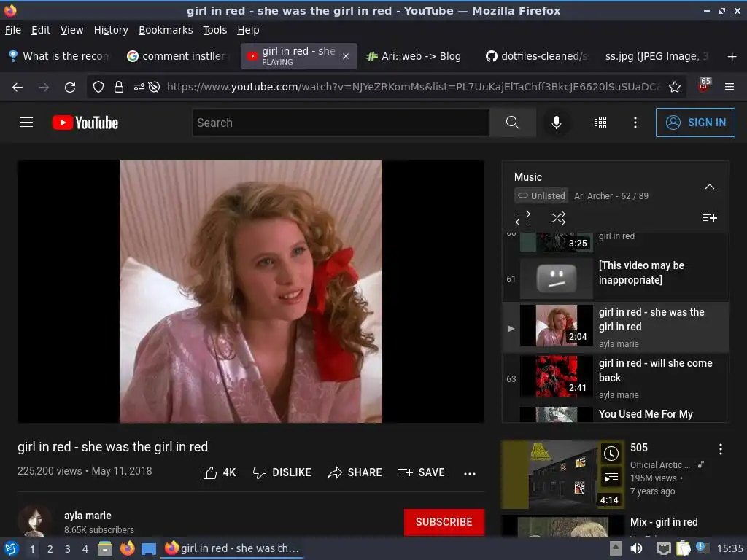The image size is (747, 560).
Task: Bookmark this page with star icon
Action: [x=675, y=87]
